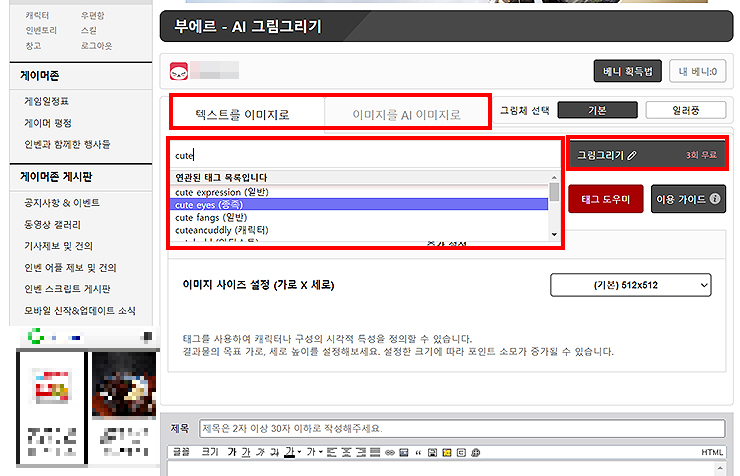
Task: Switch editor to HTML mode
Action: pos(712,452)
